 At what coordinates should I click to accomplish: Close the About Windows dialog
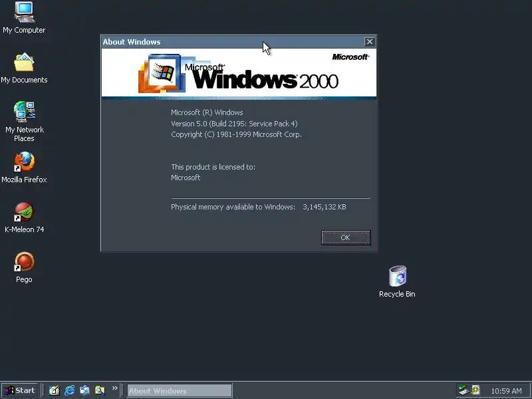(x=370, y=42)
